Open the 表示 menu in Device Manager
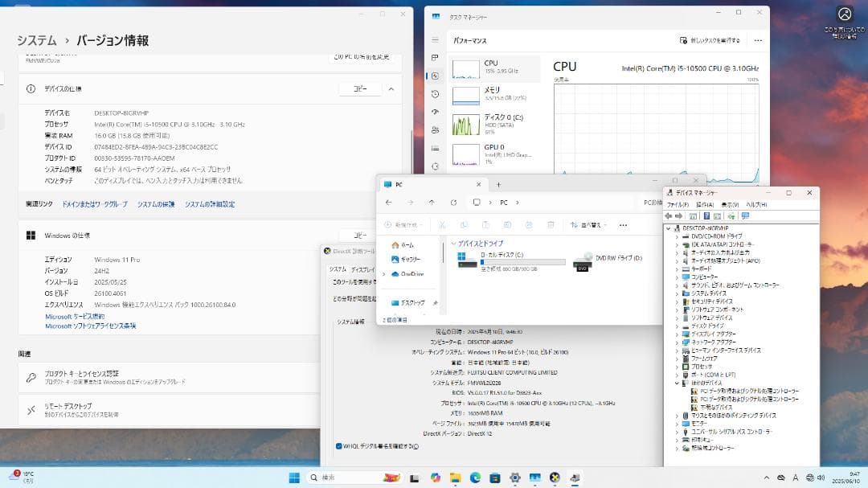 [730, 205]
